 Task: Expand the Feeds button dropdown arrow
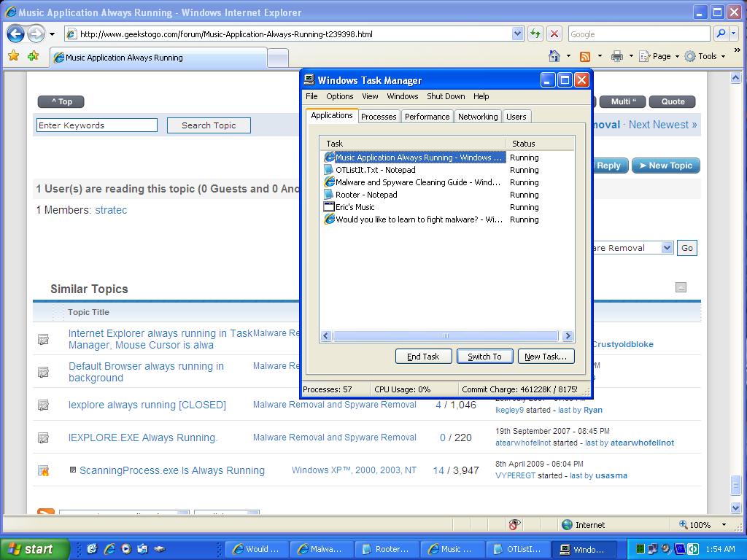tap(600, 56)
